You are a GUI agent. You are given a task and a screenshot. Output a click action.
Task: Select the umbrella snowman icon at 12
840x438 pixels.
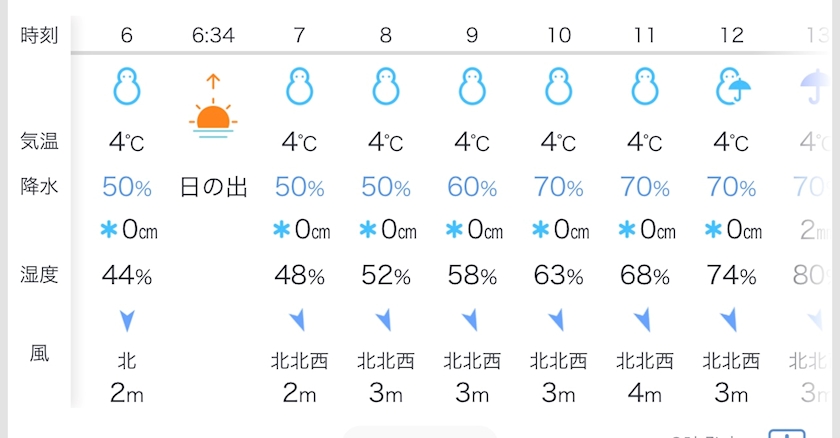pos(732,88)
